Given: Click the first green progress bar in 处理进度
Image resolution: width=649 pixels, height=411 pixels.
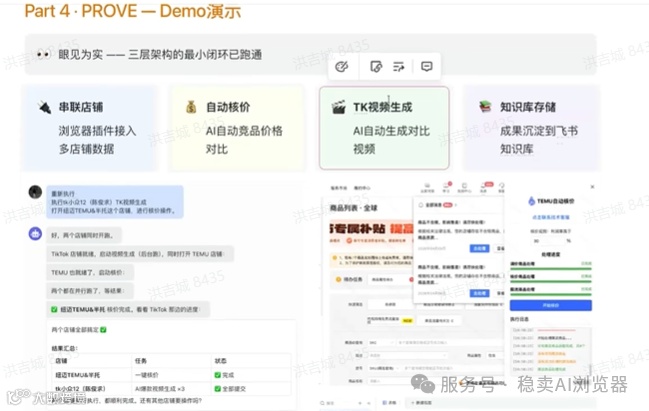Looking at the screenshot, I should (x=550, y=269).
